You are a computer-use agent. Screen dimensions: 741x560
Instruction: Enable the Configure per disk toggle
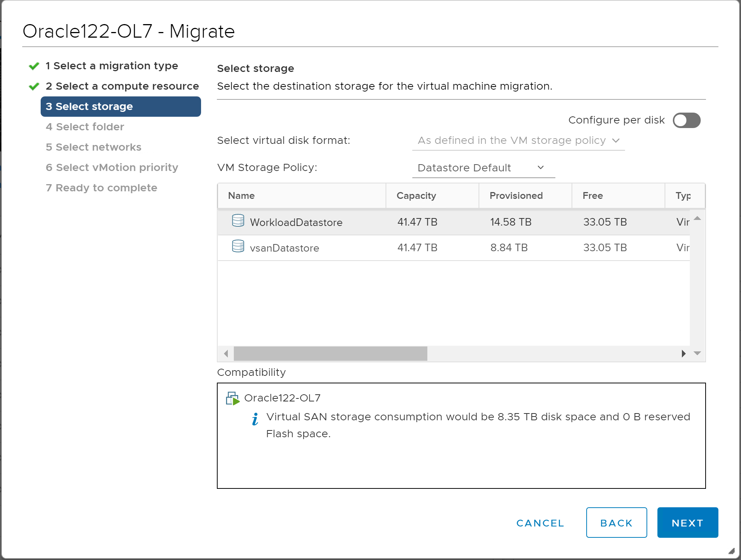coord(686,121)
